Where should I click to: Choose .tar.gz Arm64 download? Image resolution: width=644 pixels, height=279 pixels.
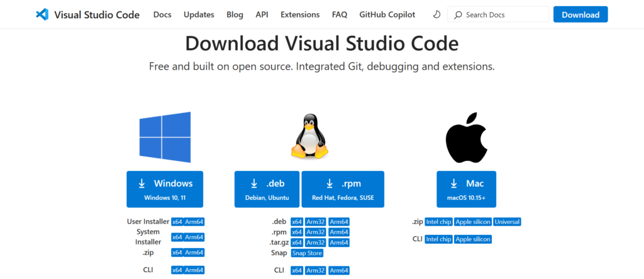(x=339, y=243)
